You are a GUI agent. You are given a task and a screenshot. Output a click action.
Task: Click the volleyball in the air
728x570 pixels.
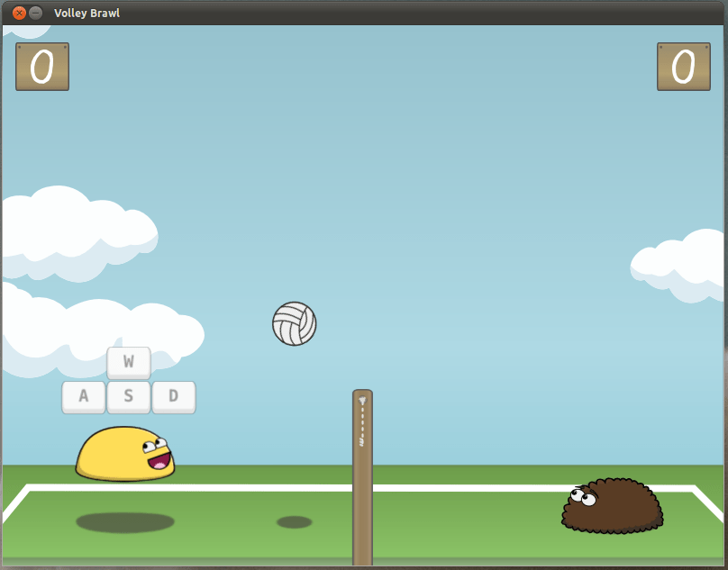point(295,323)
